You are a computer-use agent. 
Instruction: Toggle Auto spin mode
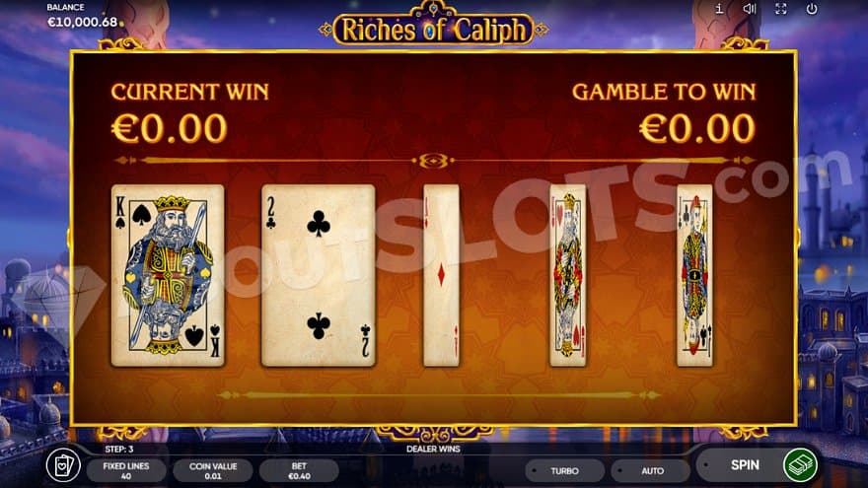652,471
